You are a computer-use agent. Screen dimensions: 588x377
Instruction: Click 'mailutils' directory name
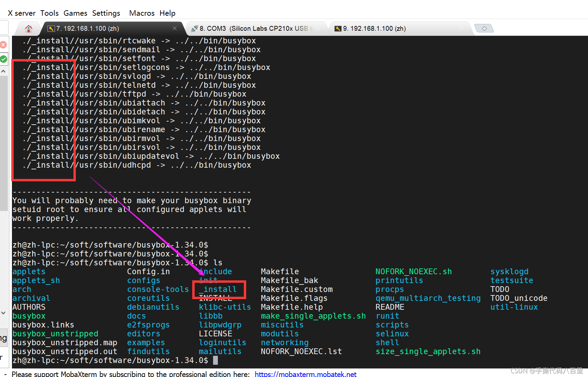pyautogui.click(x=220, y=351)
